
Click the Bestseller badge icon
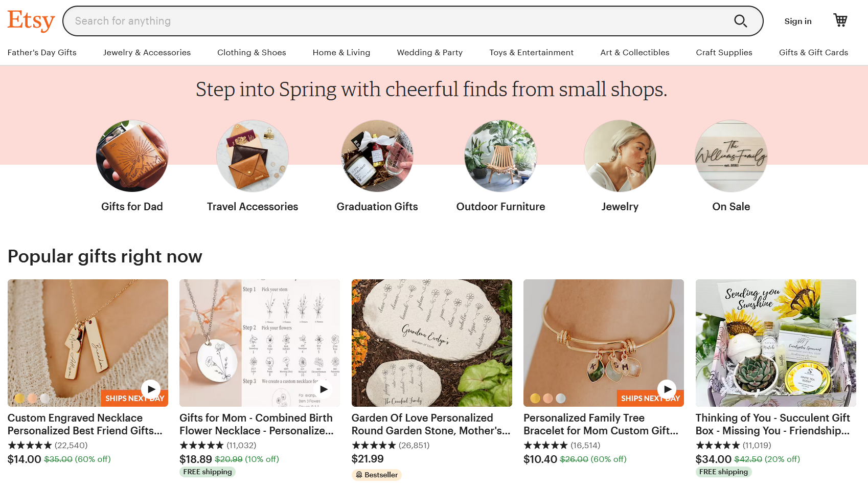(359, 475)
